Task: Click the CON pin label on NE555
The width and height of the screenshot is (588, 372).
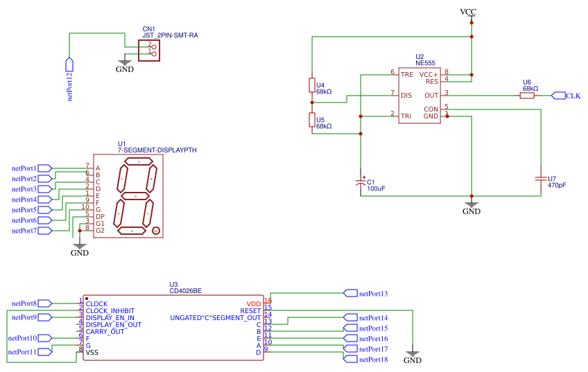Action: (x=431, y=109)
